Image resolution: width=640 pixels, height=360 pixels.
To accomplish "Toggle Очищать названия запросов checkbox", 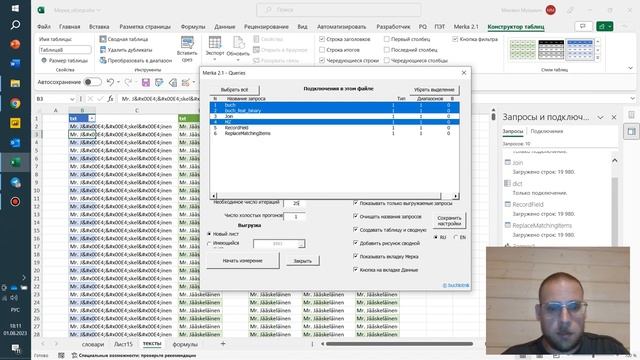I will coord(356,216).
